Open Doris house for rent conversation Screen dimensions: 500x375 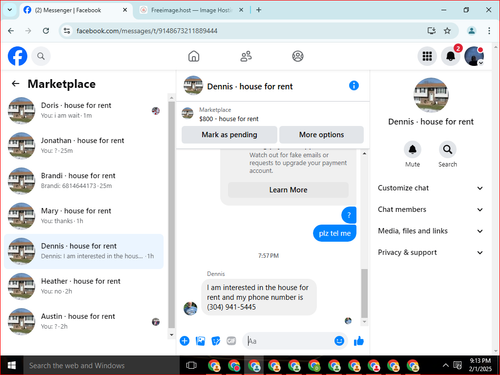tap(84, 110)
